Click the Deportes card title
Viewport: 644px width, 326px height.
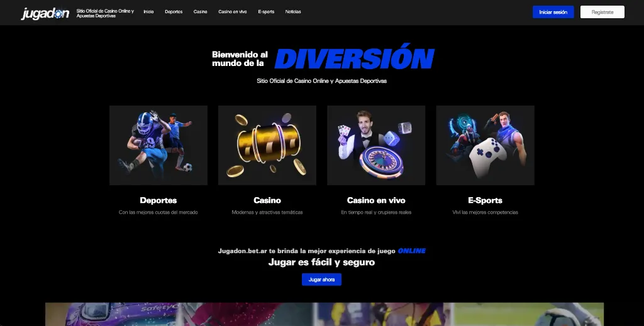(x=158, y=200)
